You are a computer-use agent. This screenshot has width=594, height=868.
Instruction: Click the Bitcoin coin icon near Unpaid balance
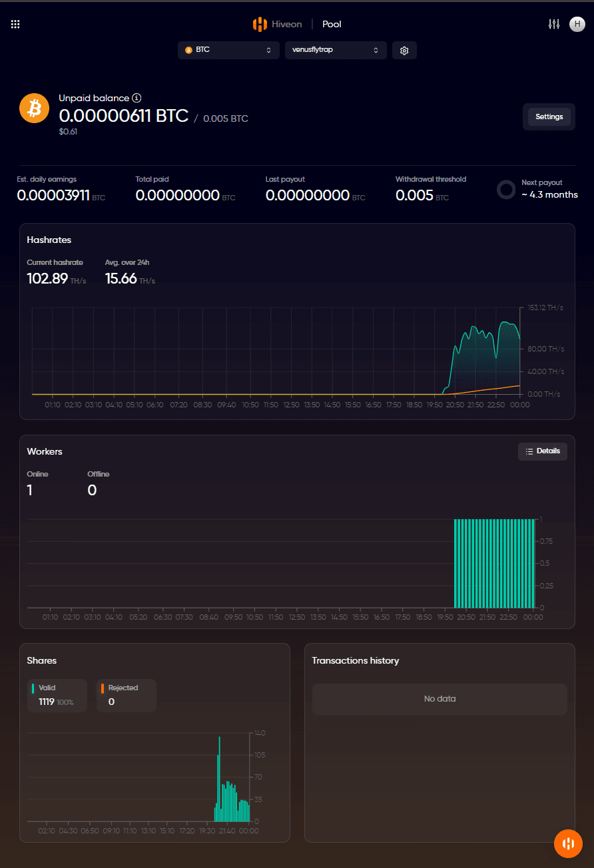34,108
